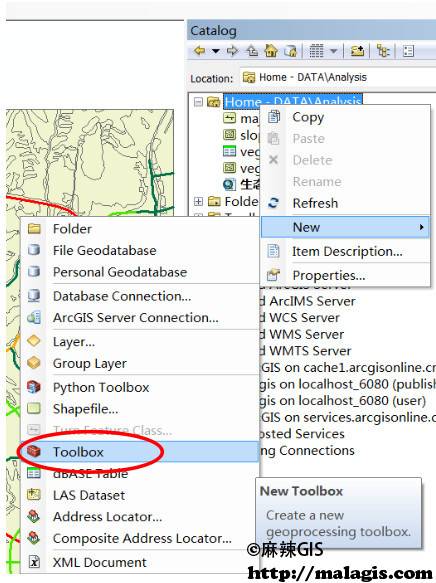
Task: Click the Back arrow in Catalog toolbar
Action: click(x=200, y=50)
